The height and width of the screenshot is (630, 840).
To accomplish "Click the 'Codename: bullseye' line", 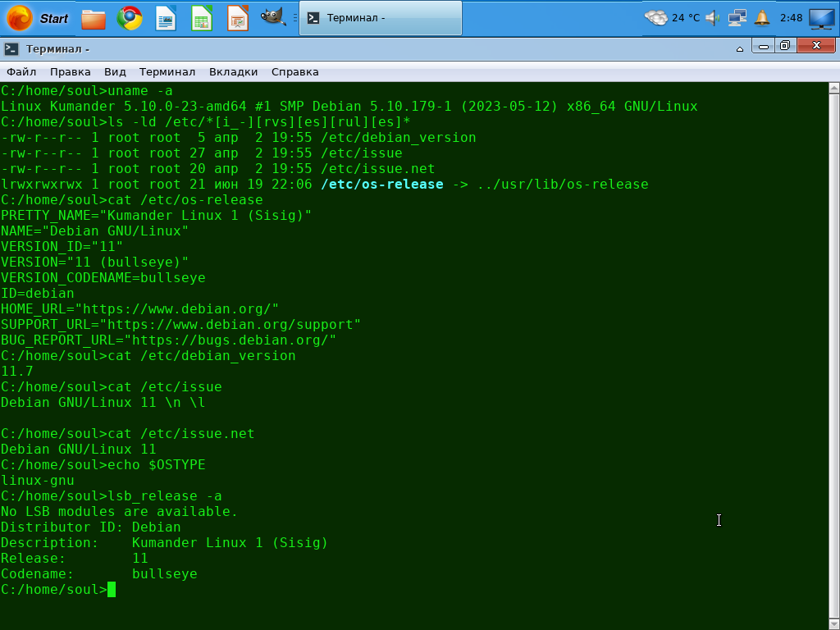I will point(99,573).
